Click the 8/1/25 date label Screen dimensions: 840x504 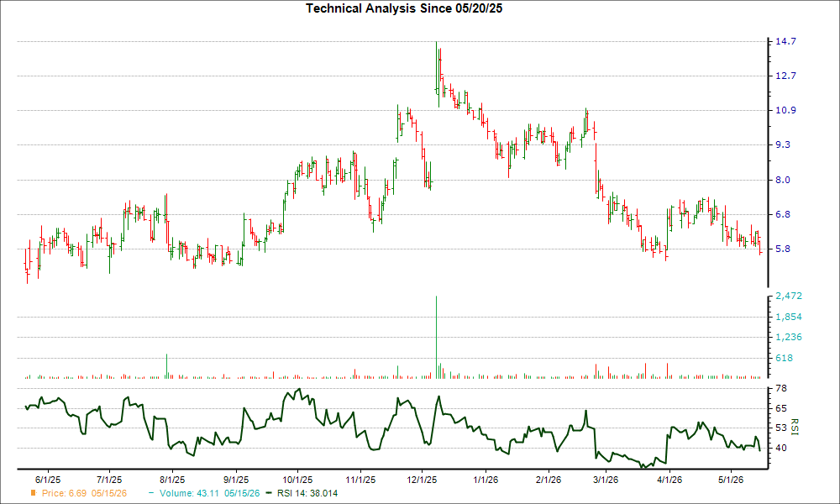(x=172, y=480)
